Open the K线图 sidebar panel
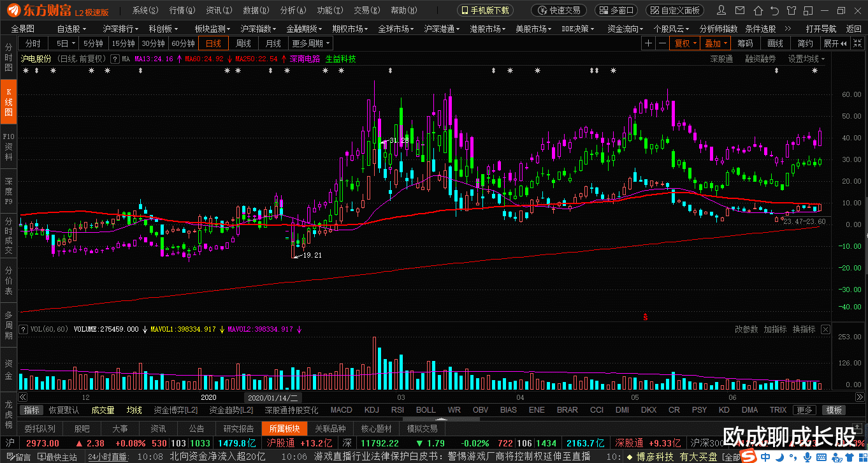Image resolution: width=868 pixels, height=463 pixels. [x=8, y=102]
